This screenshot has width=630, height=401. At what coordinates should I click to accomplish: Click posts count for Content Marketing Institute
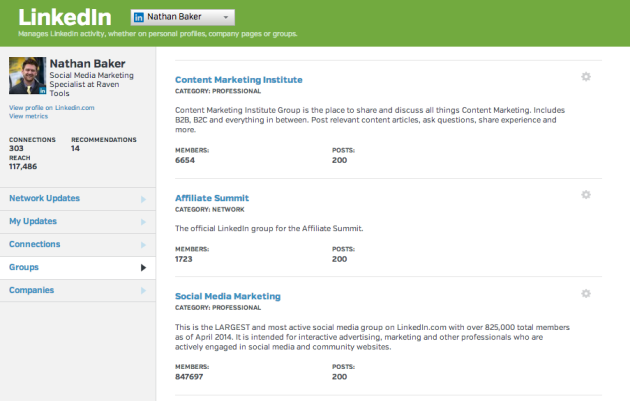click(340, 160)
